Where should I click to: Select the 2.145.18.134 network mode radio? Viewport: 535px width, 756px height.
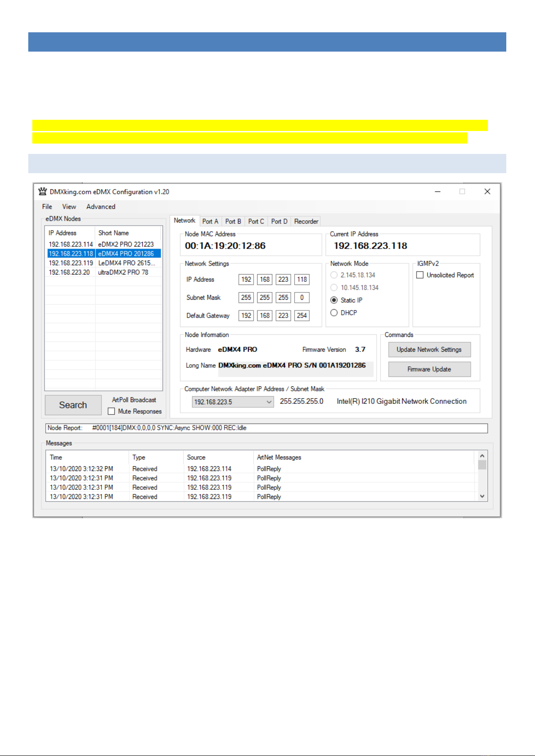[334, 275]
